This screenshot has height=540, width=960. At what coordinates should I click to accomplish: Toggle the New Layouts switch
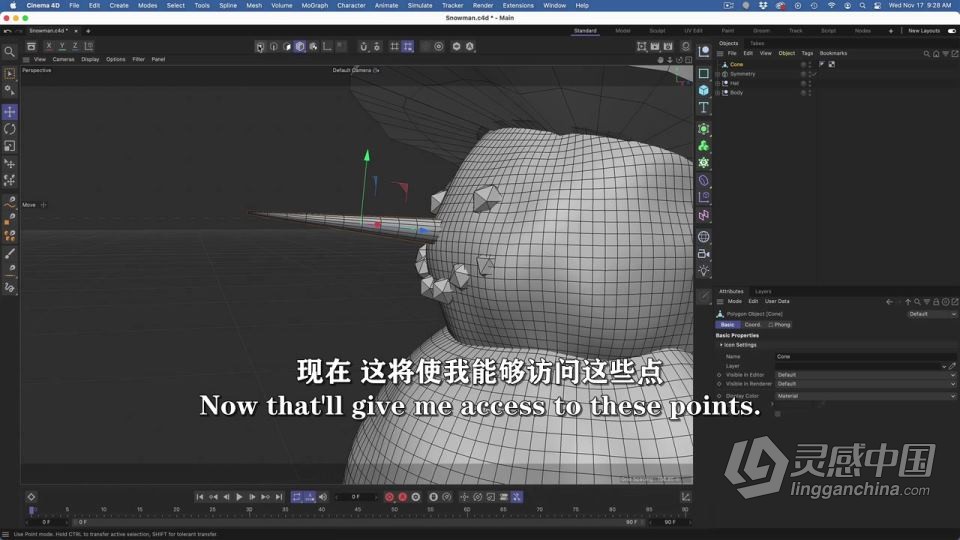[x=952, y=31]
